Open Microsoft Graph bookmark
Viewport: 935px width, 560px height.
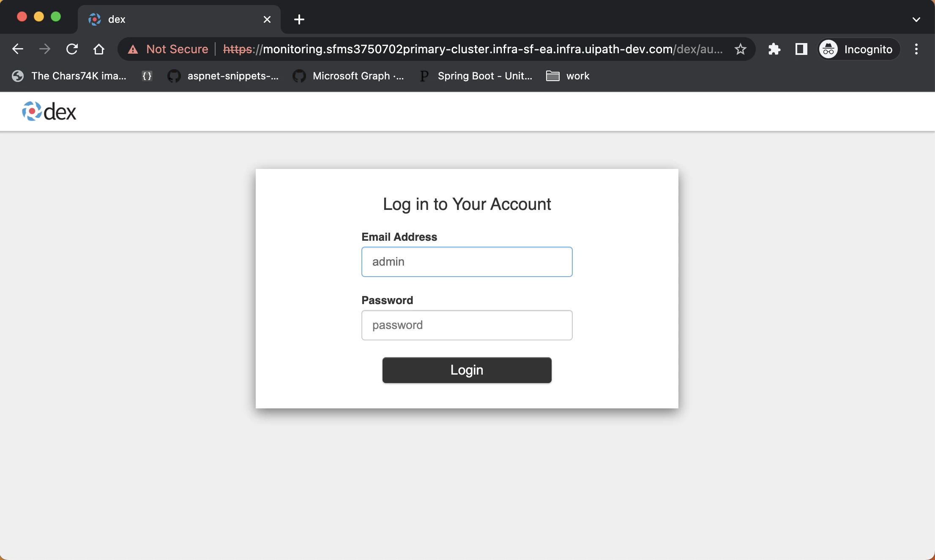348,76
